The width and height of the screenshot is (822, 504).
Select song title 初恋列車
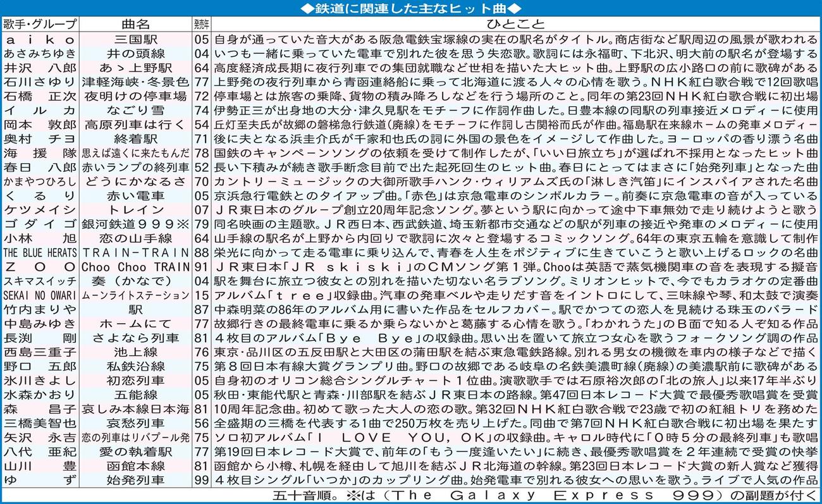pyautogui.click(x=135, y=381)
